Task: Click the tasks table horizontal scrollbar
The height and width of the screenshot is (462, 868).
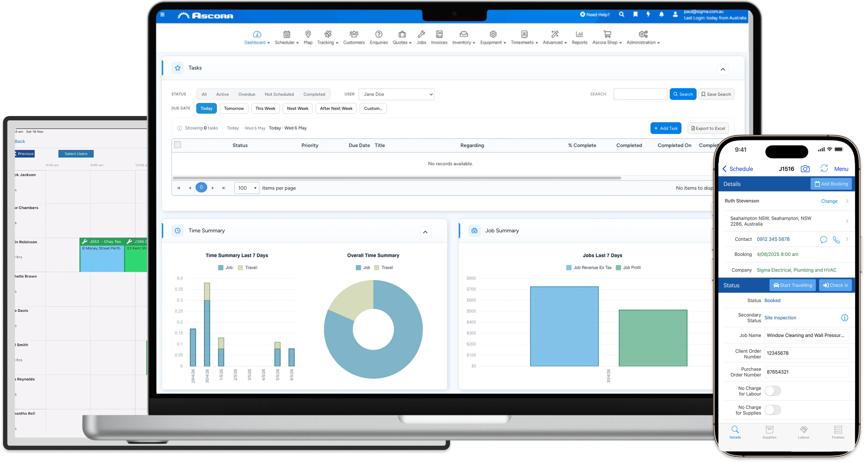Action: point(397,178)
